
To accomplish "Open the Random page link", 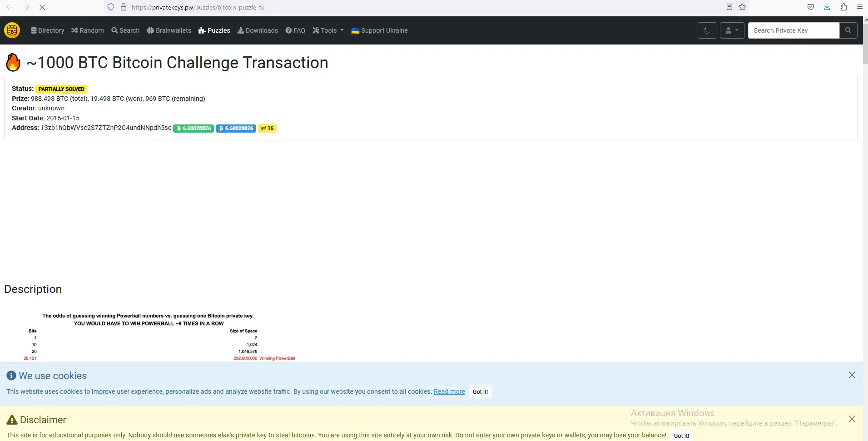I will 88,30.
